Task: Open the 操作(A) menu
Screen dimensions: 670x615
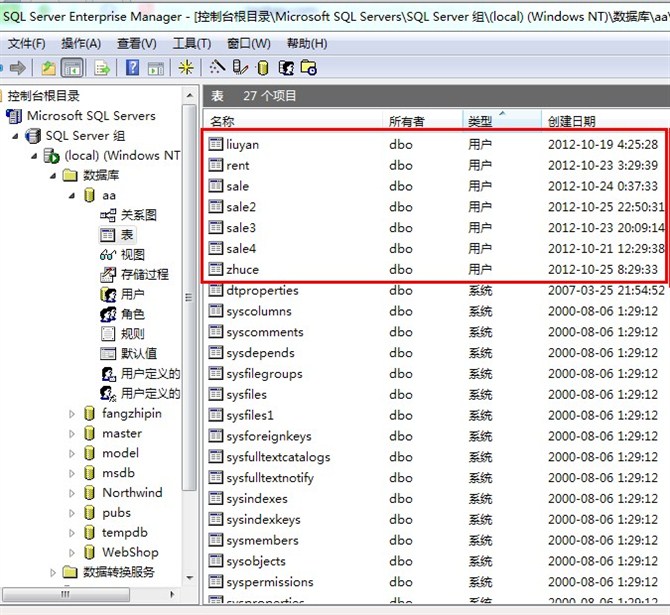Action: coord(81,44)
